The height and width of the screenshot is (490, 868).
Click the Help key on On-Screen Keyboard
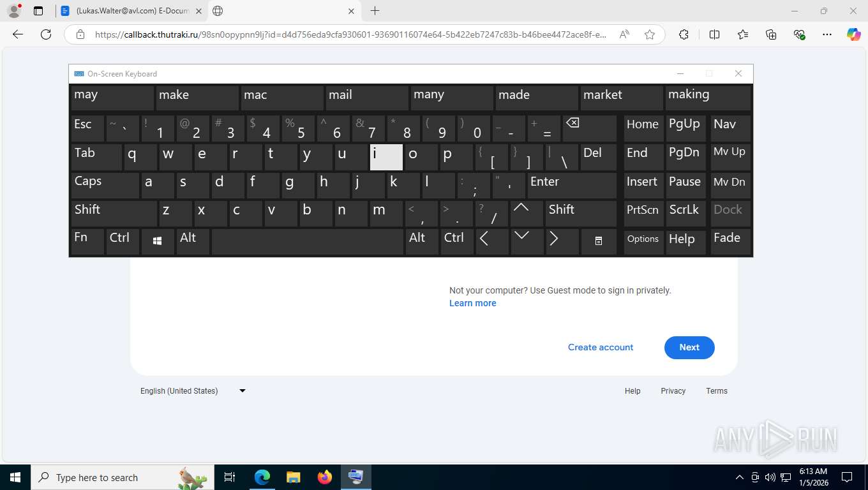point(685,241)
